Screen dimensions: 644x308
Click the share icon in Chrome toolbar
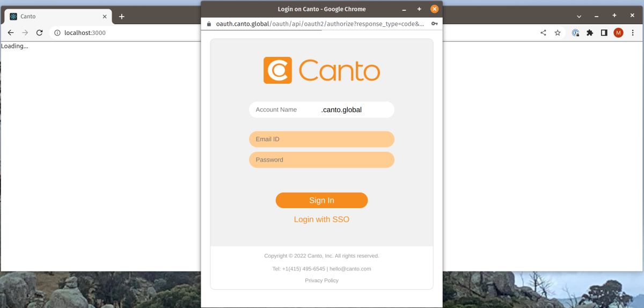[543, 33]
